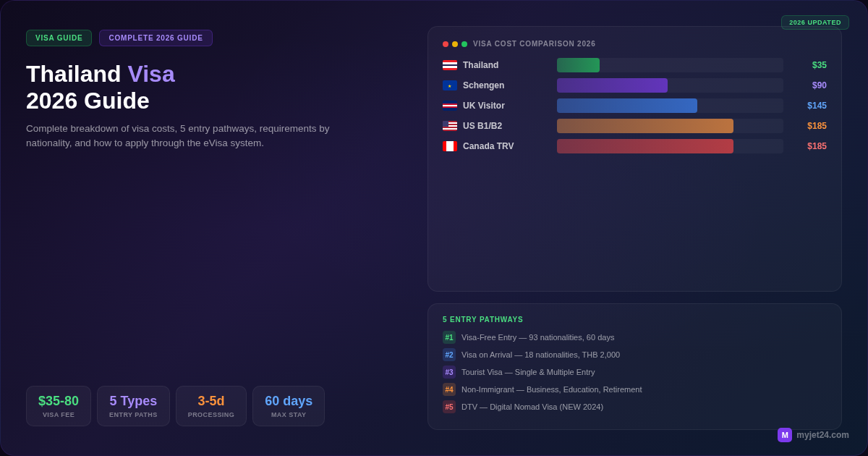868x456 pixels.
Task: Open the myjet24.com link
Action: (822, 435)
